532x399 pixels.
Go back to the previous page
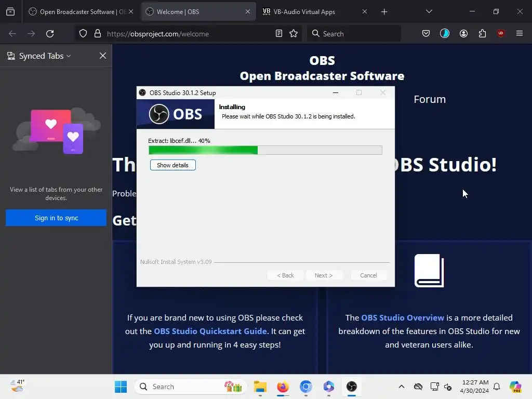pyautogui.click(x=12, y=34)
